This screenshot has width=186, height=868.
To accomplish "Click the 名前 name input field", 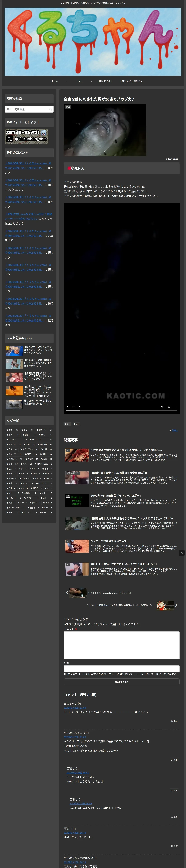I will tap(122, 669).
